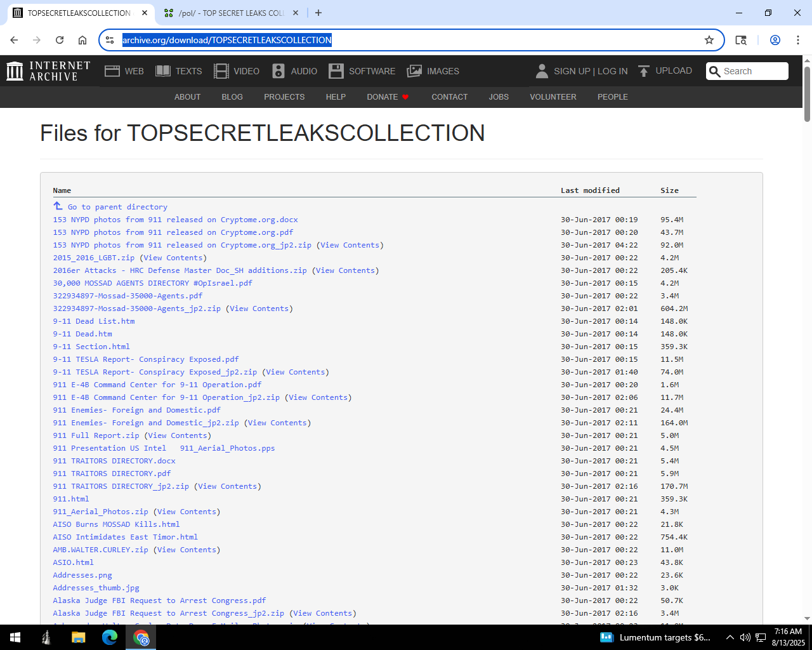Click the volume icon in system tray

pyautogui.click(x=745, y=637)
